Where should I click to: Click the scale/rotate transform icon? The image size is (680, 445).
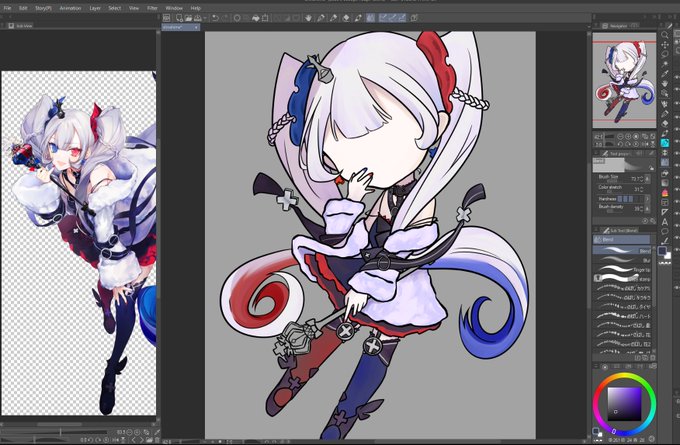[265, 18]
